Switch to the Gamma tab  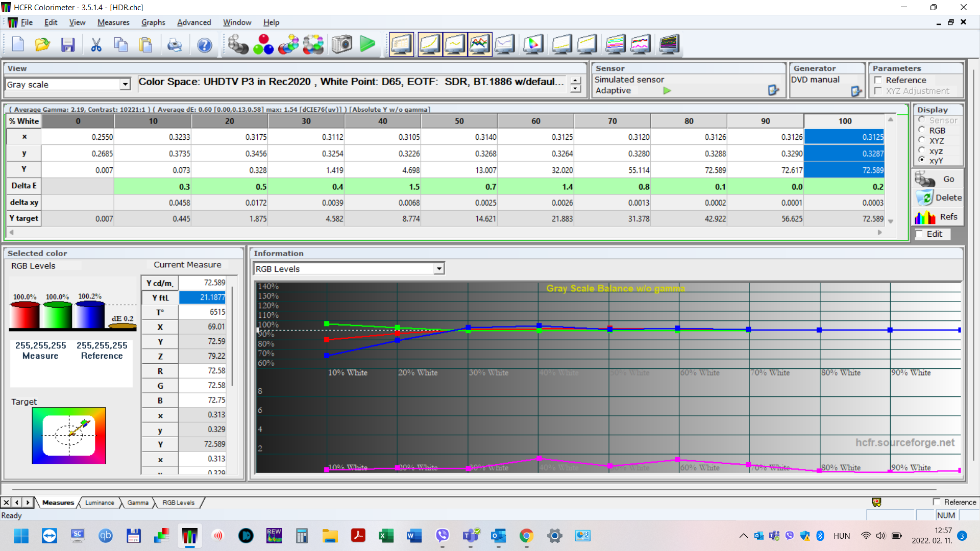138,503
